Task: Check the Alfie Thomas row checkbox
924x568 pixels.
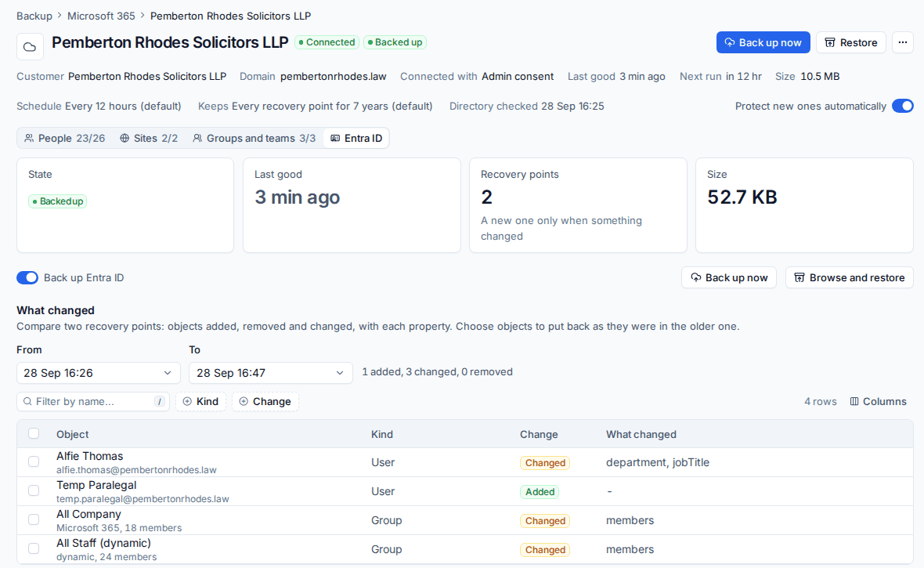Action: (x=34, y=461)
